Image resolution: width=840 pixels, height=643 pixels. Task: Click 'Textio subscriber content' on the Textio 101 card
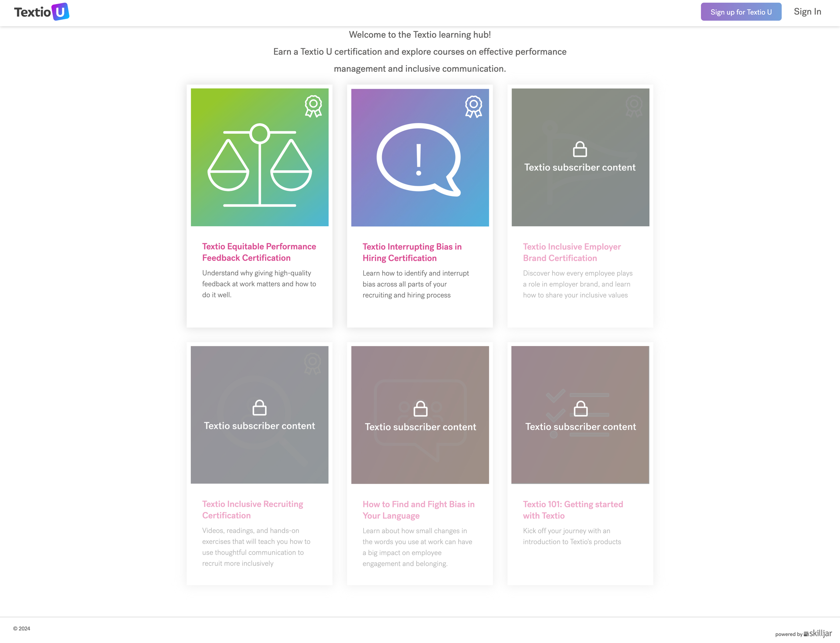tap(581, 426)
